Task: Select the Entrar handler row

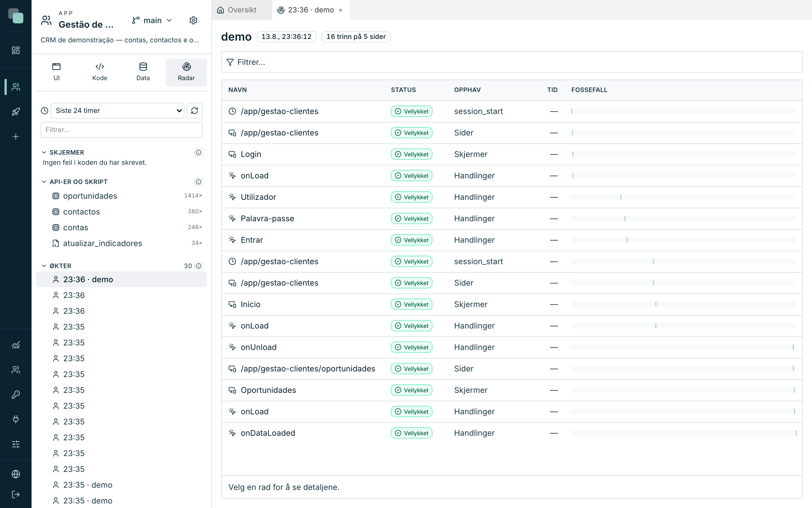Action: pos(512,240)
